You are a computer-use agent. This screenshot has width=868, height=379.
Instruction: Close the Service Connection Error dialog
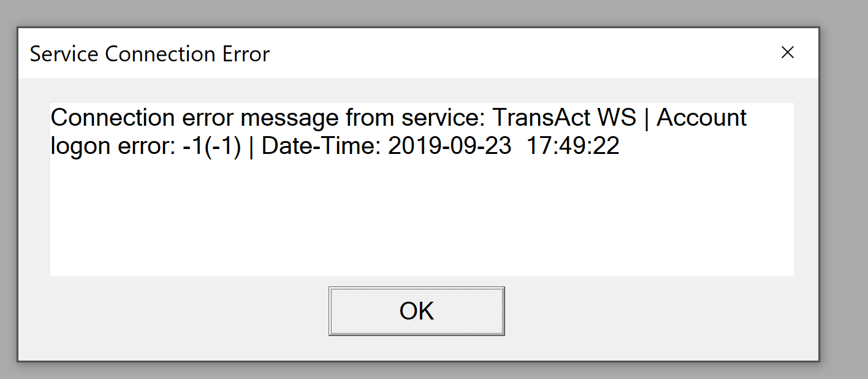point(788,53)
